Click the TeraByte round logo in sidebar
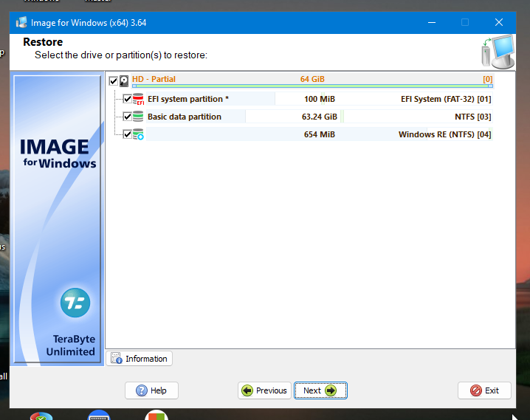The image size is (530, 420). coord(75,303)
